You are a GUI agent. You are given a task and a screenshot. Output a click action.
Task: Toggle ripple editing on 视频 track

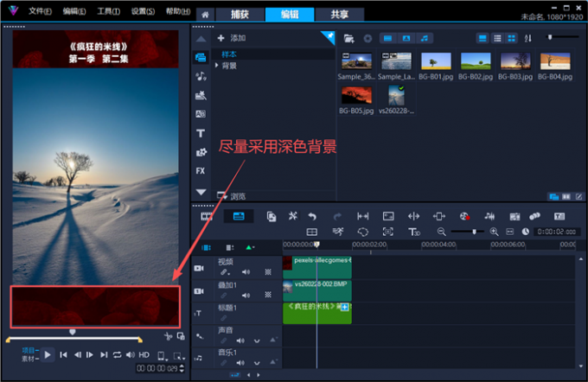point(225,272)
